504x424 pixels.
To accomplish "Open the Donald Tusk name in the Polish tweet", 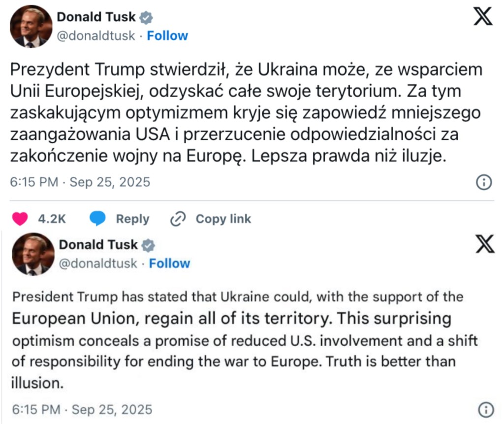I will [x=97, y=17].
